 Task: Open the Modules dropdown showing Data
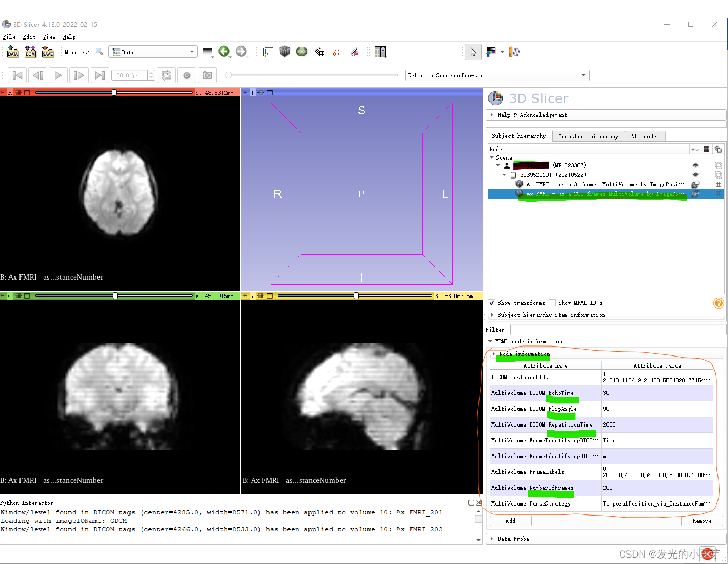[153, 52]
